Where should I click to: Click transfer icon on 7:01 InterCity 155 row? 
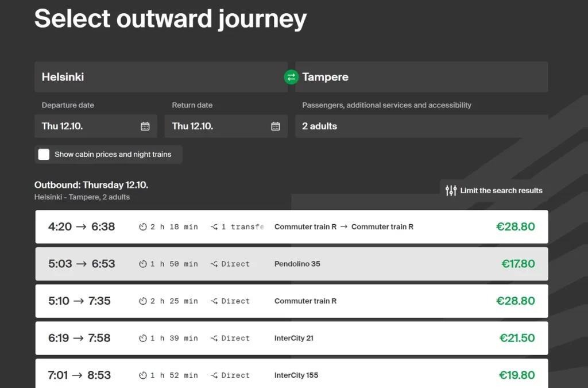[214, 375]
